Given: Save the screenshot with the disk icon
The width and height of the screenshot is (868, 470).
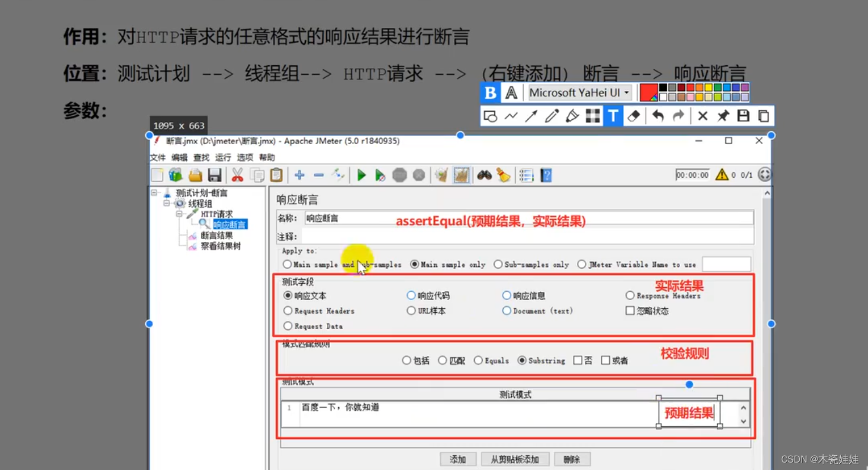Looking at the screenshot, I should tap(743, 116).
